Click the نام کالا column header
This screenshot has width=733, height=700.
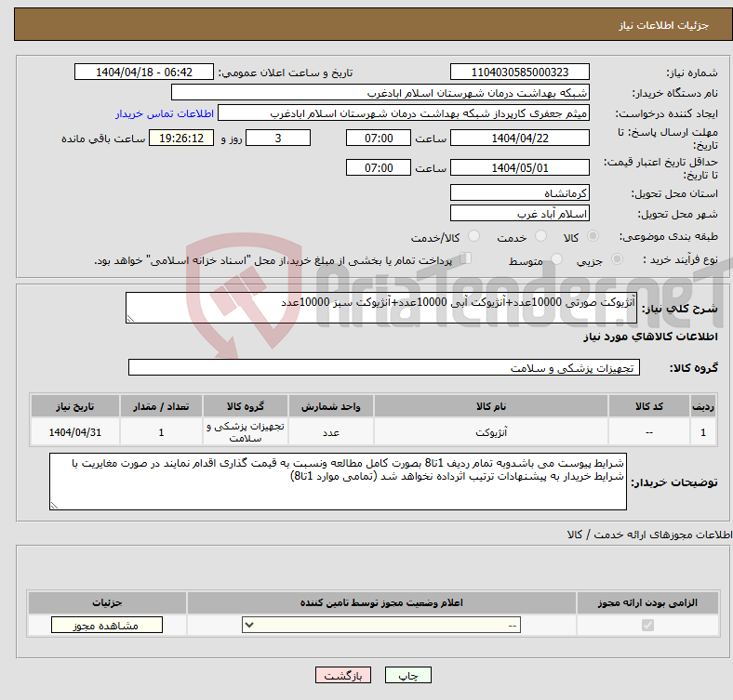tap(491, 406)
